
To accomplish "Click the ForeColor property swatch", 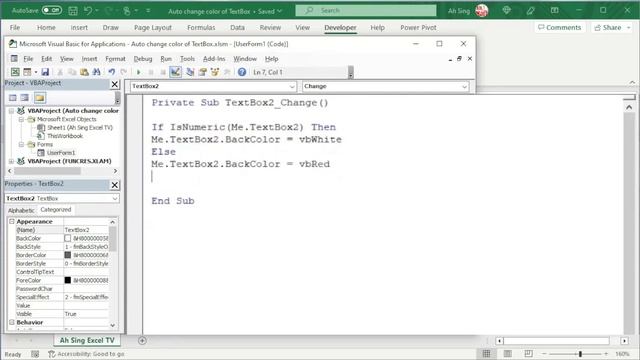I will (x=68, y=280).
